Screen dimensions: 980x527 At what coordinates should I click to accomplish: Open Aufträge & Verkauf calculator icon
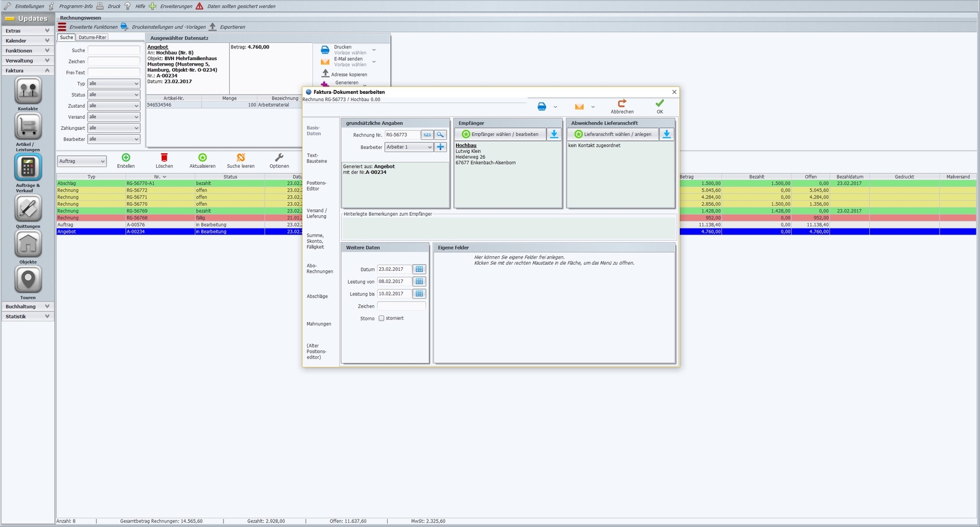tap(28, 167)
